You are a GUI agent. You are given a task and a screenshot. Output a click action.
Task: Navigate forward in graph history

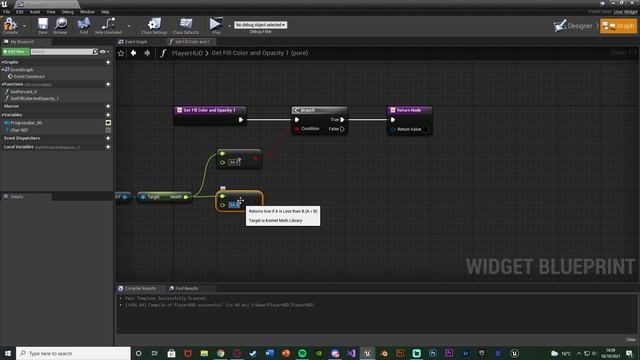tap(147, 53)
